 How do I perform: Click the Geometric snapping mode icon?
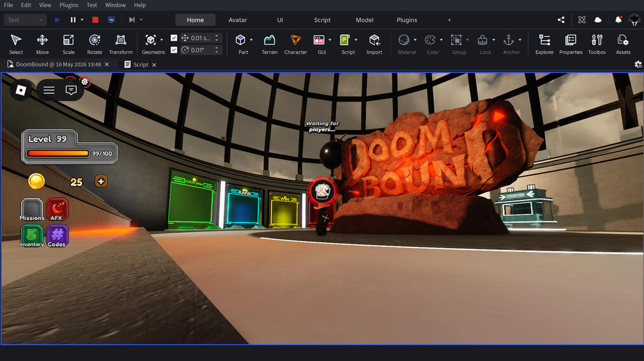(x=151, y=40)
